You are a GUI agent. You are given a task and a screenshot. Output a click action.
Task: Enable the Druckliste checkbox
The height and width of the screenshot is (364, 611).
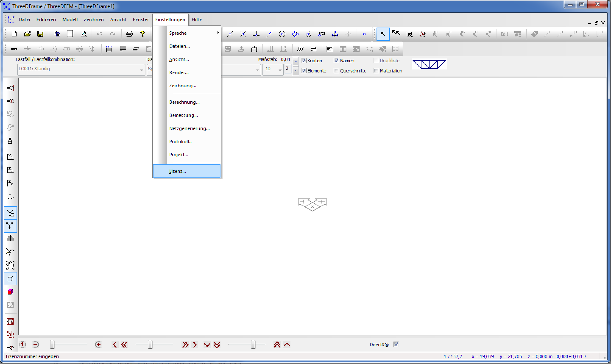[x=376, y=60]
